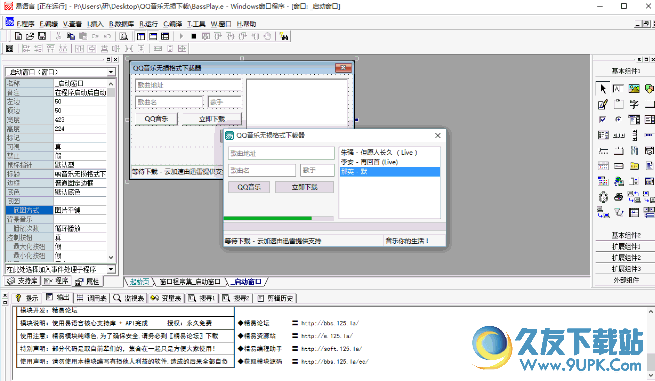
Task: Click the Copy toolbar icon
Action: 71,36
